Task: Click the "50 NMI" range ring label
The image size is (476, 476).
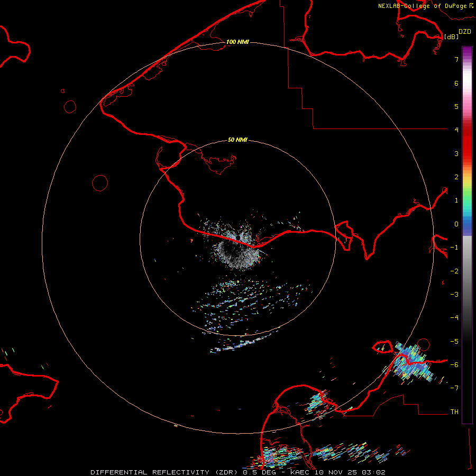Action: 237,140
